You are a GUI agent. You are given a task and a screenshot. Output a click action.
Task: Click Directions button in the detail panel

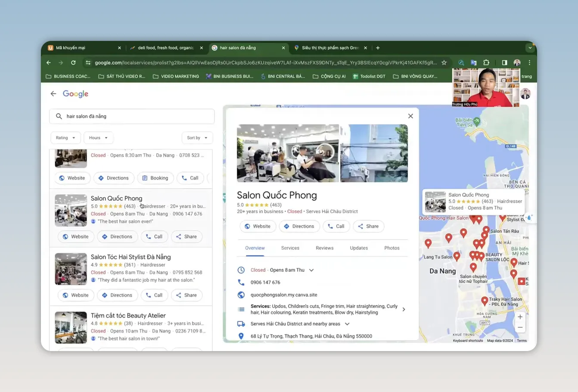(299, 226)
